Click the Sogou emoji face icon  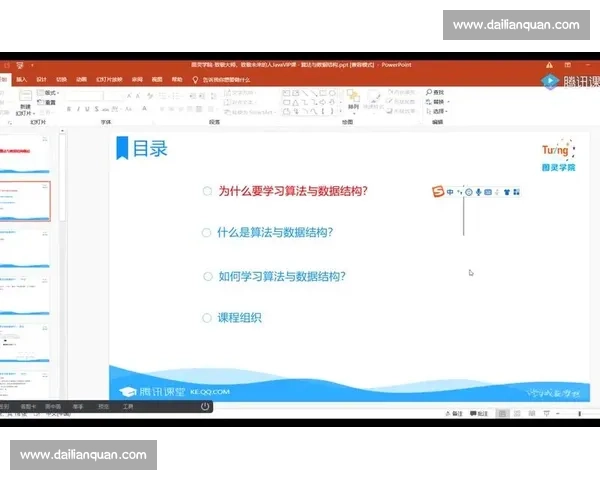[x=469, y=192]
